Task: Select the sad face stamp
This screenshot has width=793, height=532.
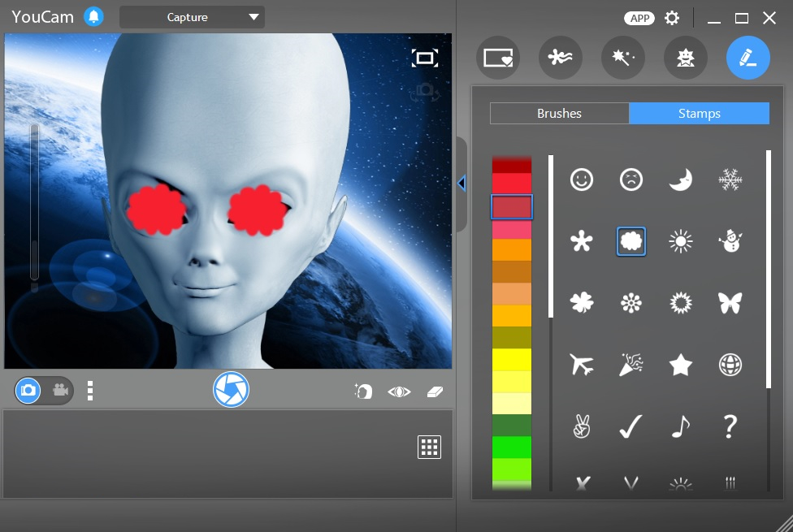Action: click(630, 179)
